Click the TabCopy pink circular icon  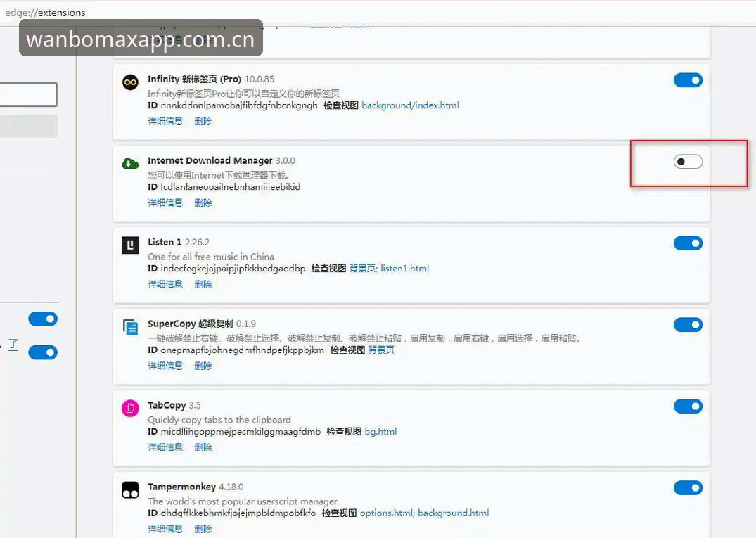pos(130,409)
